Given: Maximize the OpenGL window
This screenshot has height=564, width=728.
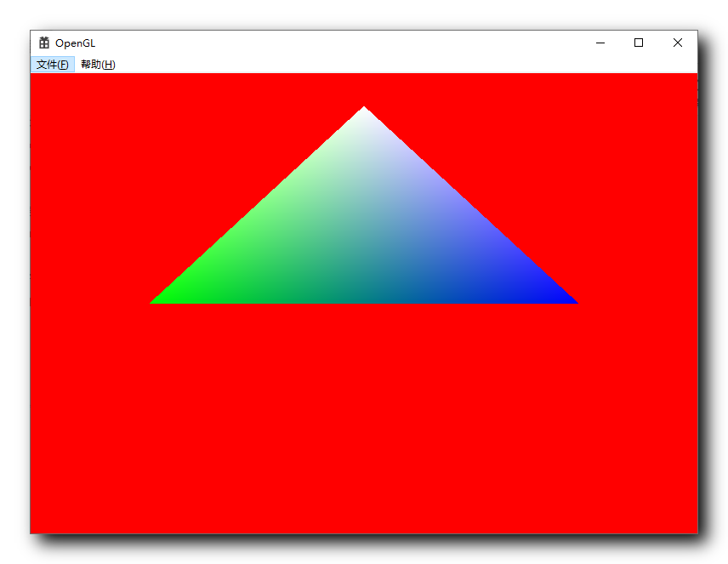Looking at the screenshot, I should pyautogui.click(x=639, y=43).
